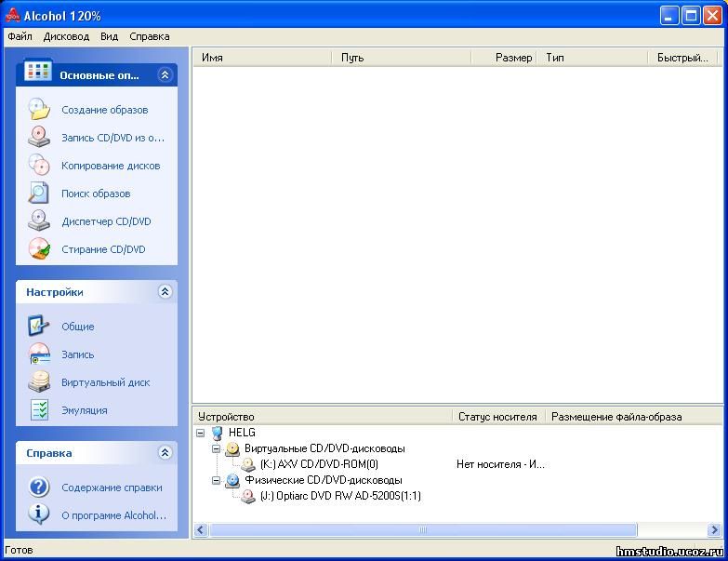Screen dimensions: 728x561
Task: Click the Создание образов folder icon
Action: coord(39,110)
